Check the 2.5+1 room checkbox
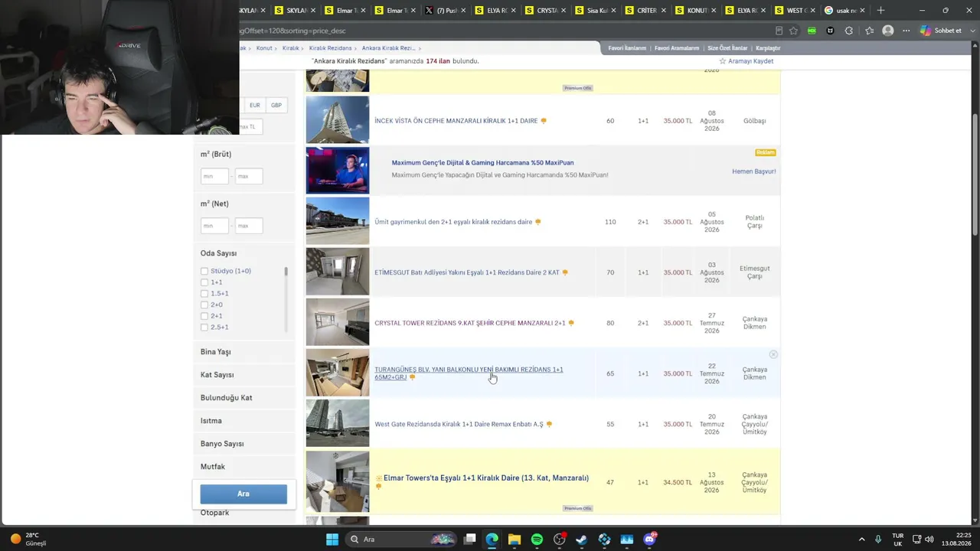The image size is (980, 551). [204, 328]
